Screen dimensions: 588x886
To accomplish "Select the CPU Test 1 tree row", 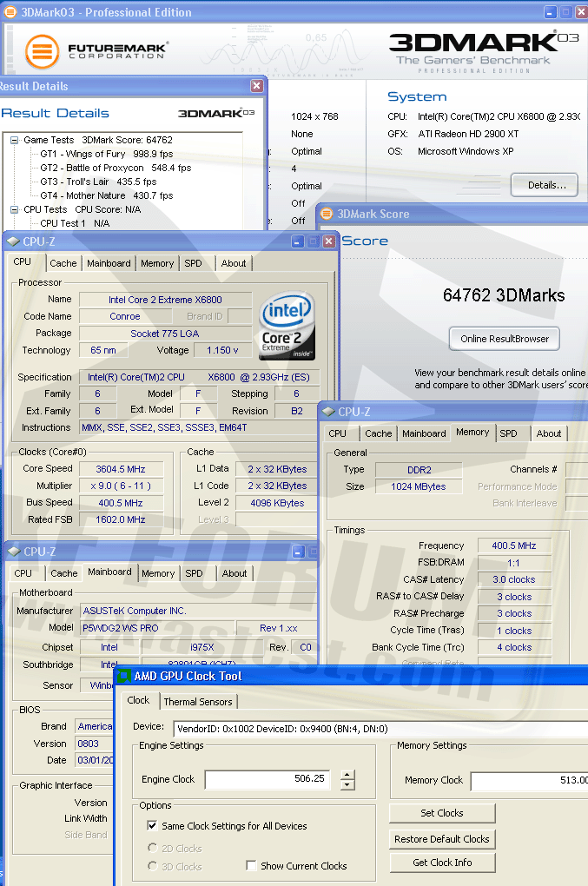I will click(75, 223).
